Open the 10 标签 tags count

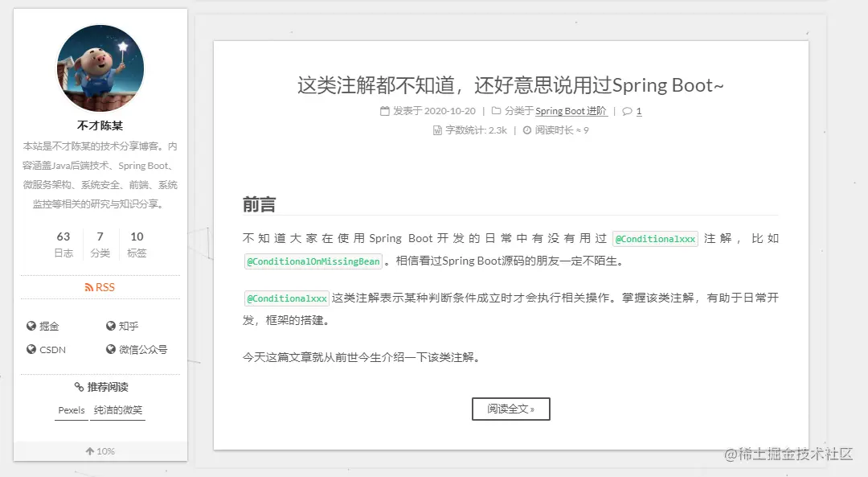click(x=137, y=245)
